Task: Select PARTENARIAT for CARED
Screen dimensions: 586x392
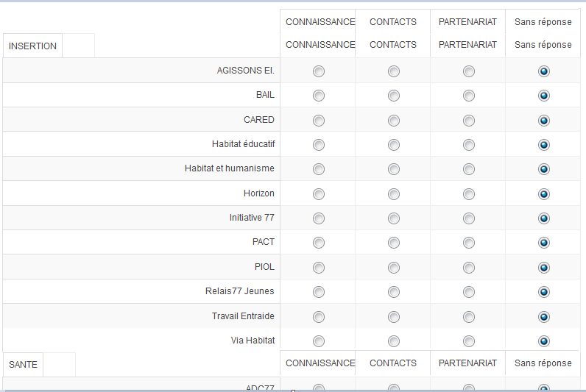Action: (x=469, y=121)
